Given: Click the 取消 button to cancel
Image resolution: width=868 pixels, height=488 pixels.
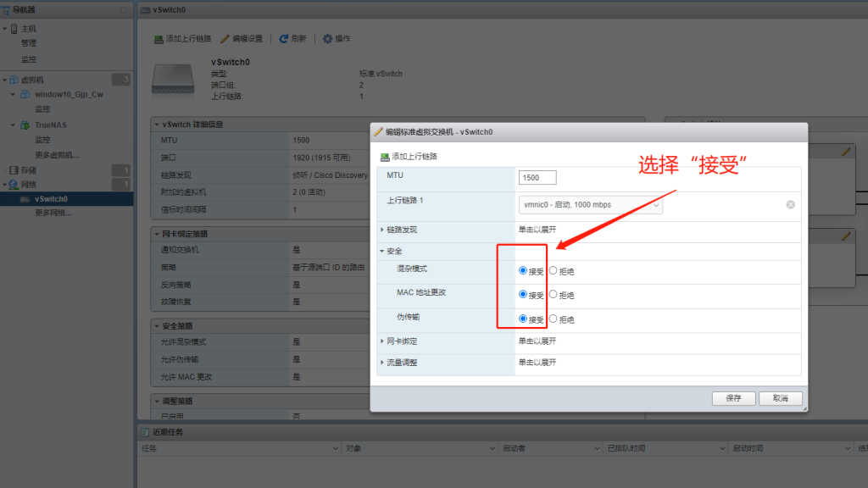Looking at the screenshot, I should [x=780, y=396].
